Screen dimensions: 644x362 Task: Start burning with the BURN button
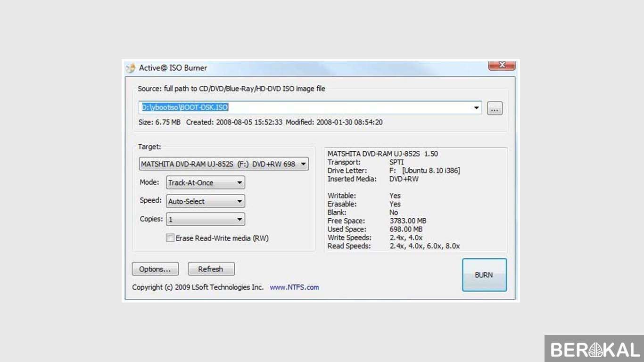click(484, 275)
